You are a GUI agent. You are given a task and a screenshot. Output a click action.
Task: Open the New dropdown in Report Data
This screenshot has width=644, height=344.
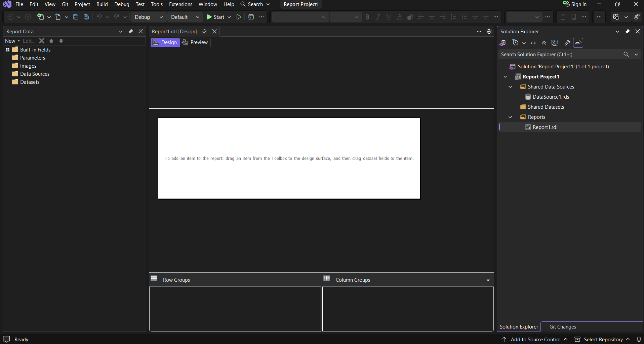12,41
